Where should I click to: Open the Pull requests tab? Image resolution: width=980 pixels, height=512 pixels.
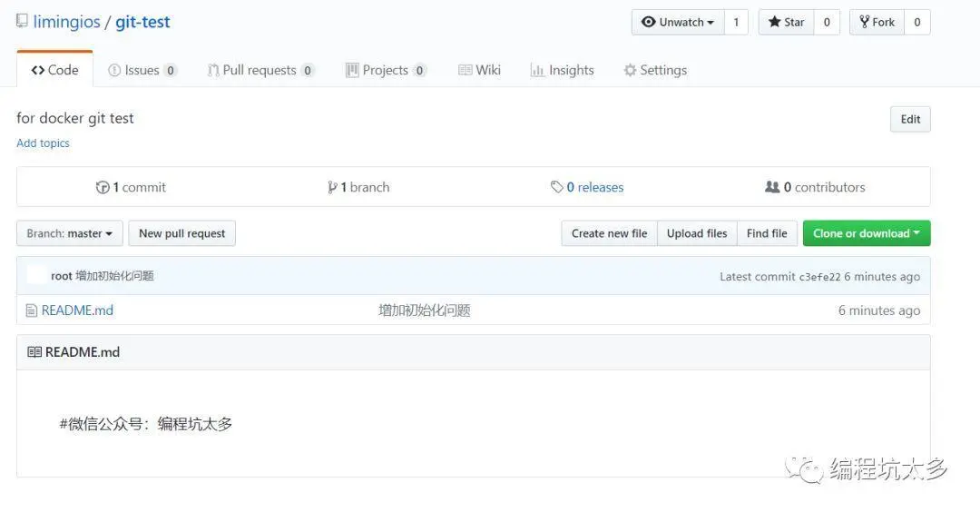coord(260,70)
